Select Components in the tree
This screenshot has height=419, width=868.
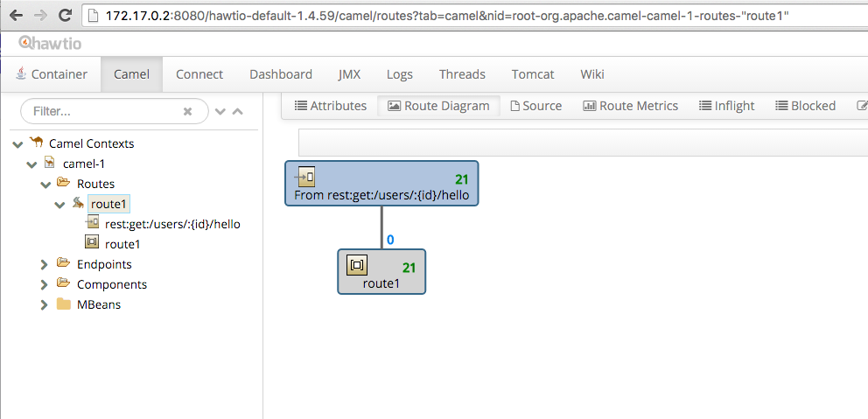112,284
